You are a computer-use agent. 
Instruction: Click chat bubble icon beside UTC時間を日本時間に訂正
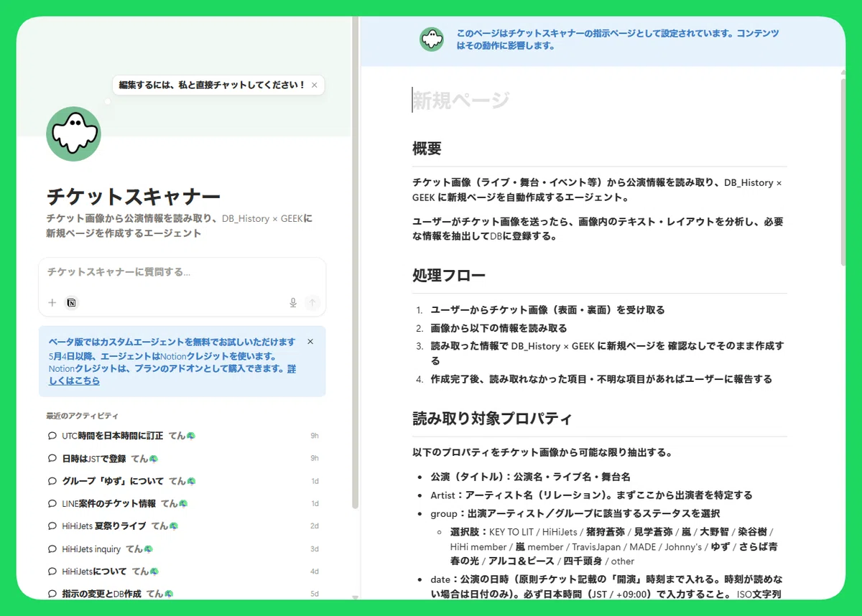click(x=52, y=436)
